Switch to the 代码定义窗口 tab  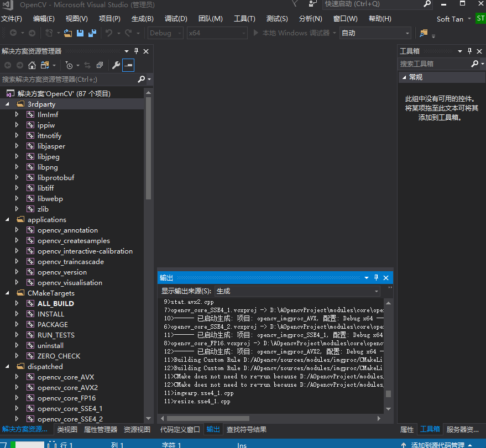pos(180,429)
